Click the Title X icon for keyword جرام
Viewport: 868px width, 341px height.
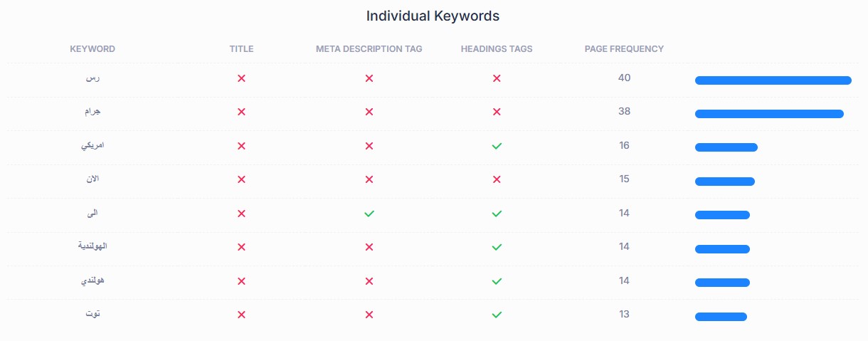point(241,112)
